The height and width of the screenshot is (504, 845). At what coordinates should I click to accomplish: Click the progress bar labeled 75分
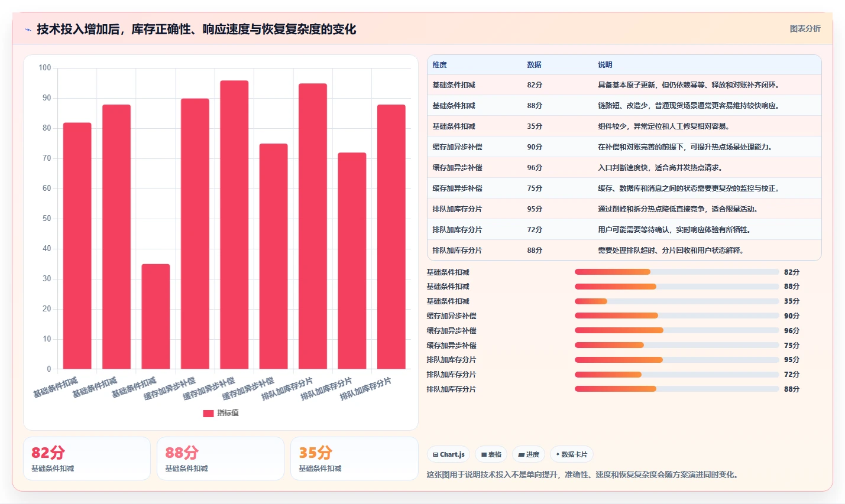676,345
